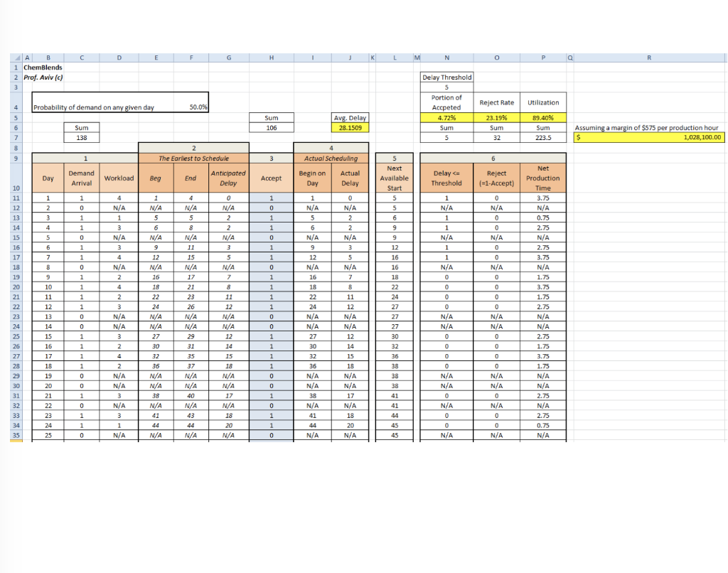Select the Sum value 138
Viewport: 728px width, 573px height.
tap(81, 137)
